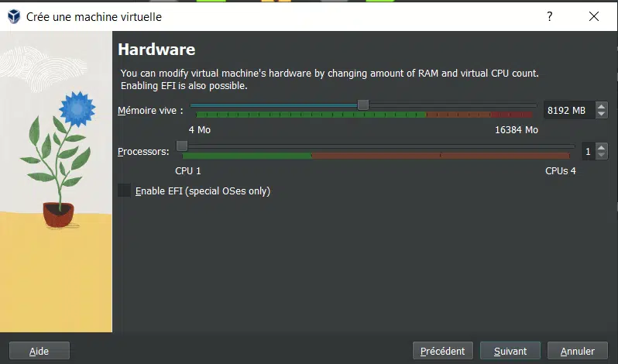Screen dimensions: 618x364
Task: Increase Mémoire vive with up arrow
Action: 601,106
